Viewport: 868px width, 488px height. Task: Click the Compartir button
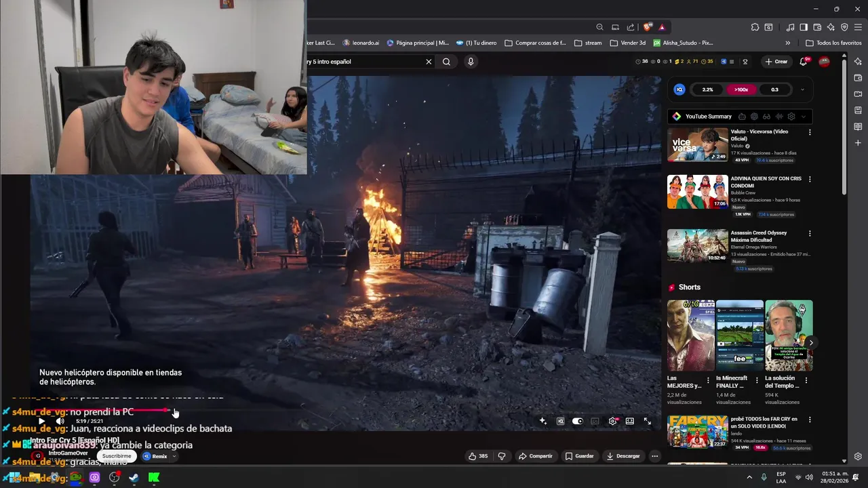coord(536,456)
